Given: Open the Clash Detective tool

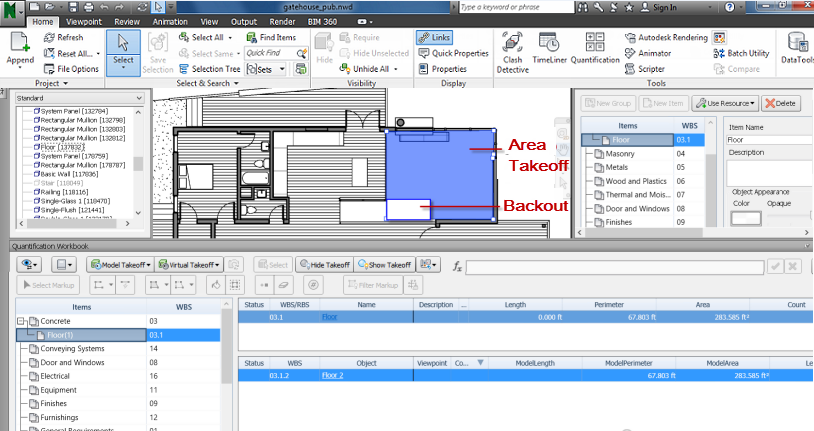Looking at the screenshot, I should [512, 52].
